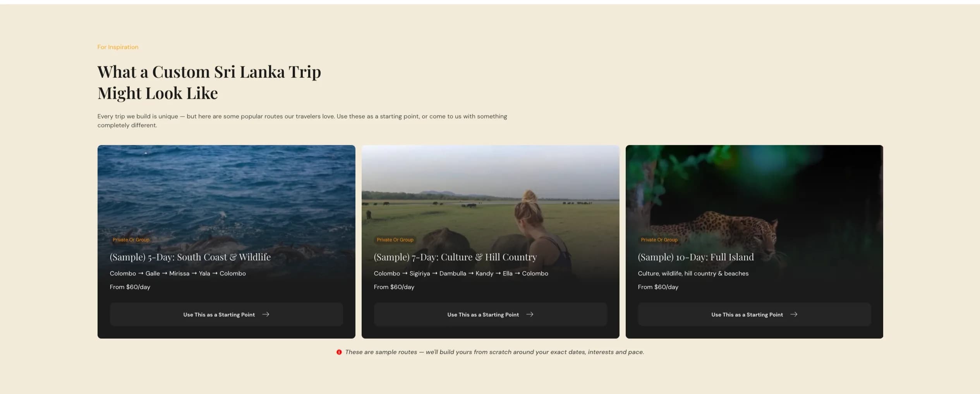This screenshot has height=394, width=980.
Task: Select the route text Colombo → Galle → Mirissa → Yala → Colombo
Action: pyautogui.click(x=178, y=273)
